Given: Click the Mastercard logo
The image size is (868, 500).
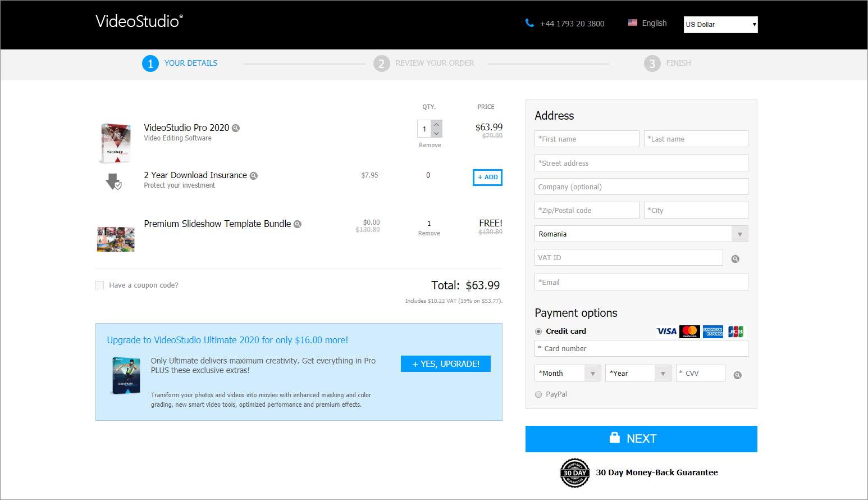Looking at the screenshot, I should (689, 331).
